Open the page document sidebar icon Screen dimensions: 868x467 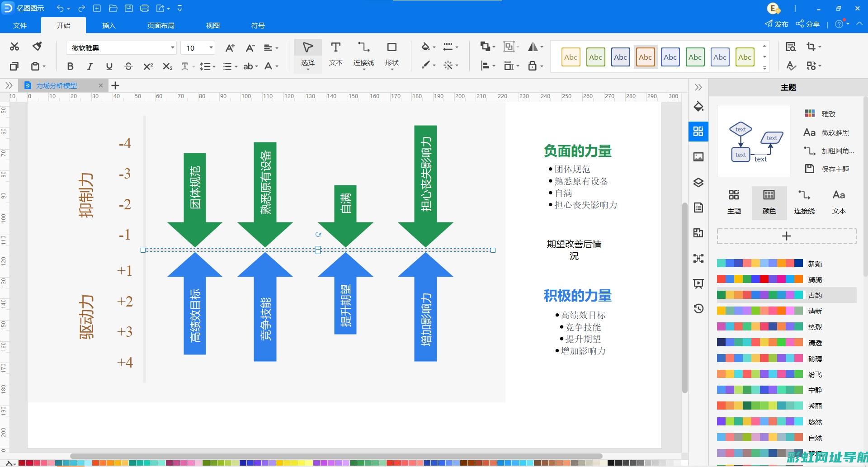tap(698, 208)
